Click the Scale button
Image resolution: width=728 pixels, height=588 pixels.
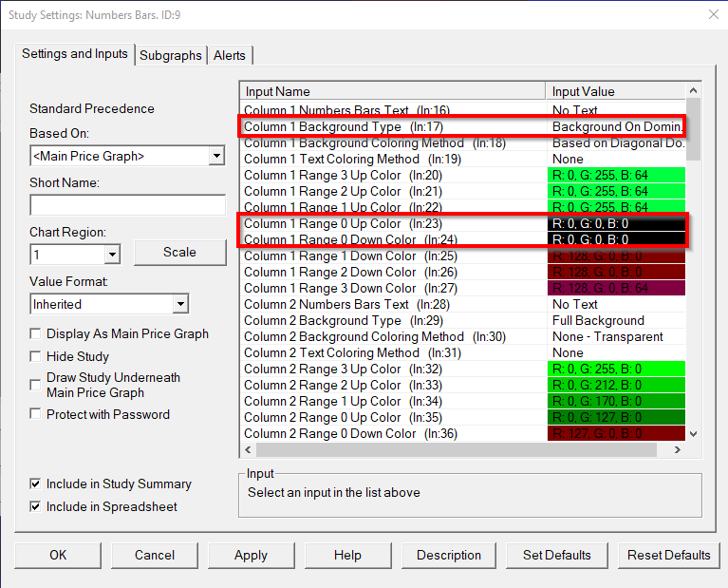tap(180, 253)
